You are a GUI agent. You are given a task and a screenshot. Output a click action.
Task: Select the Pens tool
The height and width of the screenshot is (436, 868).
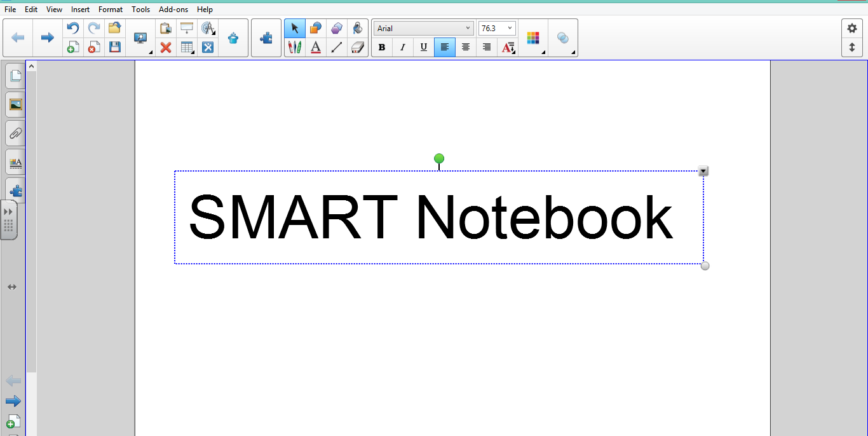pyautogui.click(x=295, y=47)
